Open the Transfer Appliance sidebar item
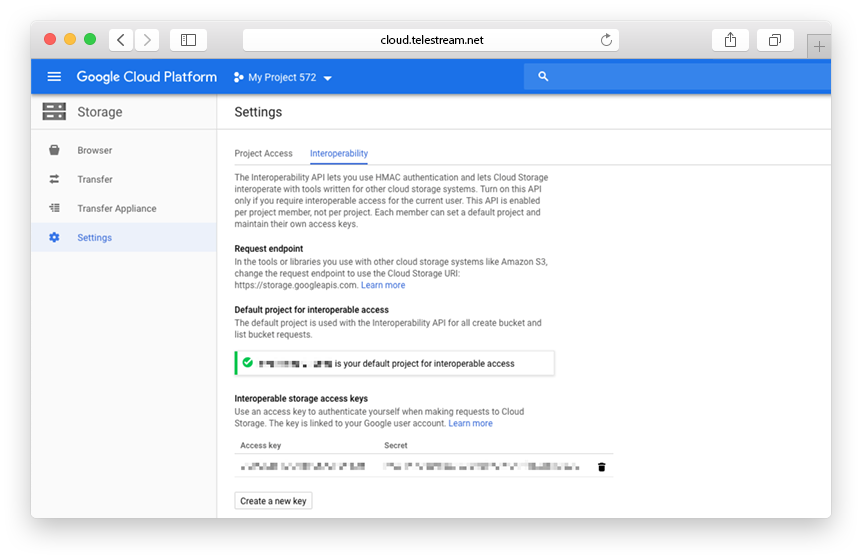This screenshot has width=862, height=555. (x=124, y=208)
